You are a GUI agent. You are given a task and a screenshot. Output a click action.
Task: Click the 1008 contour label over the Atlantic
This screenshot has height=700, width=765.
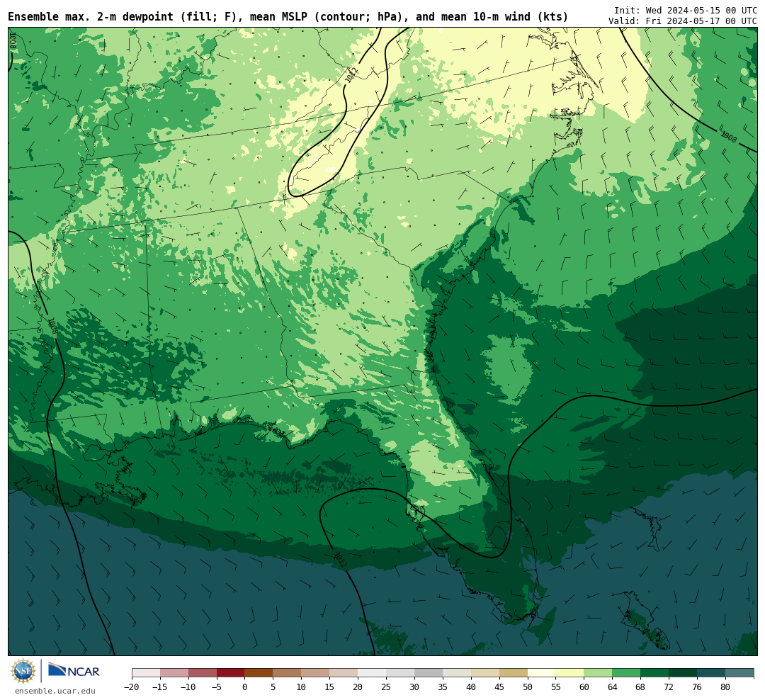[728, 137]
